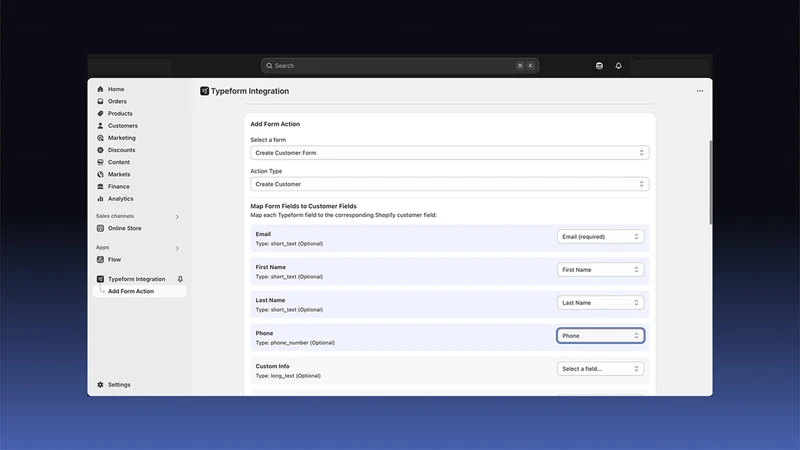Open Markets page link

[119, 174]
